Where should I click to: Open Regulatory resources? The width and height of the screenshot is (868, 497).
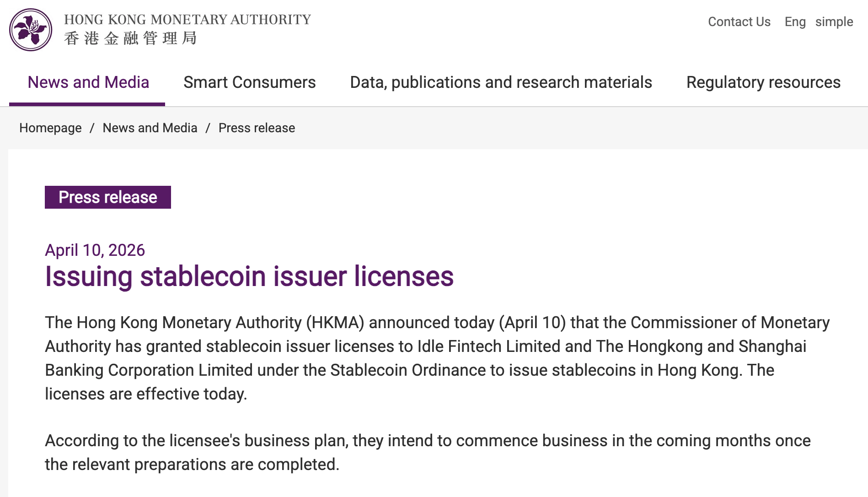pos(763,83)
